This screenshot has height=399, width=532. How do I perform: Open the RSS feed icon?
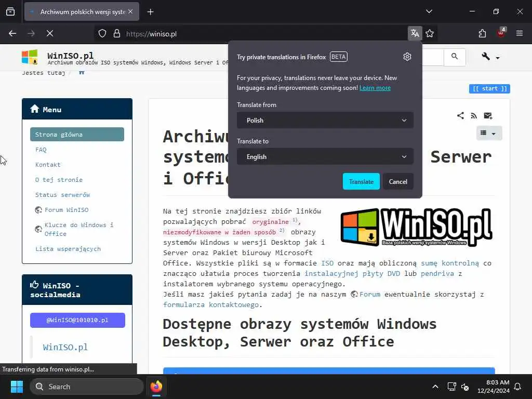(x=474, y=116)
